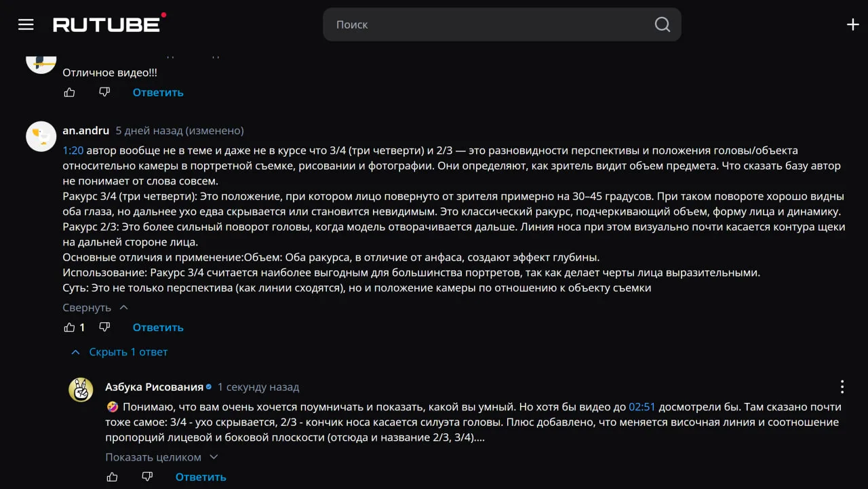This screenshot has width=868, height=489.
Task: Click the plus upload icon
Action: point(853,24)
